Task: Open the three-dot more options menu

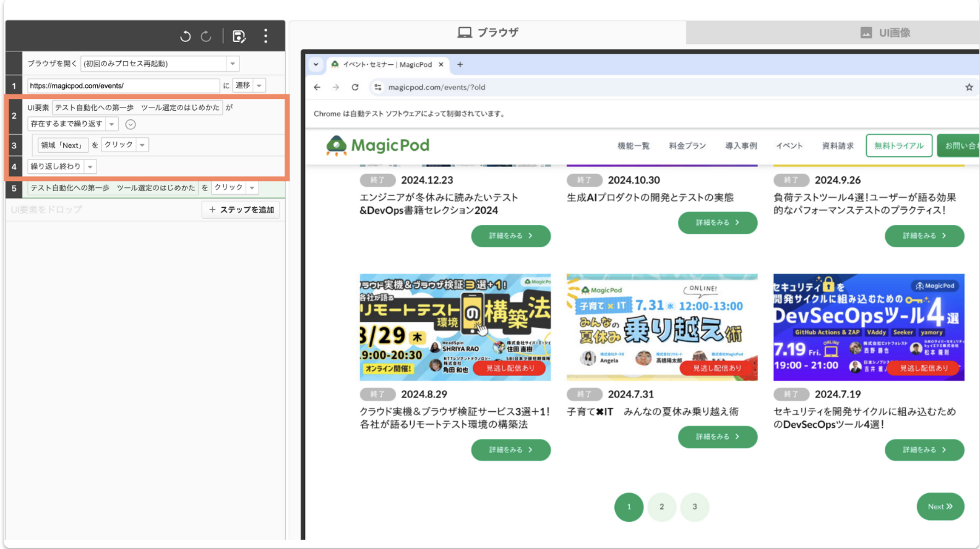Action: point(266,36)
